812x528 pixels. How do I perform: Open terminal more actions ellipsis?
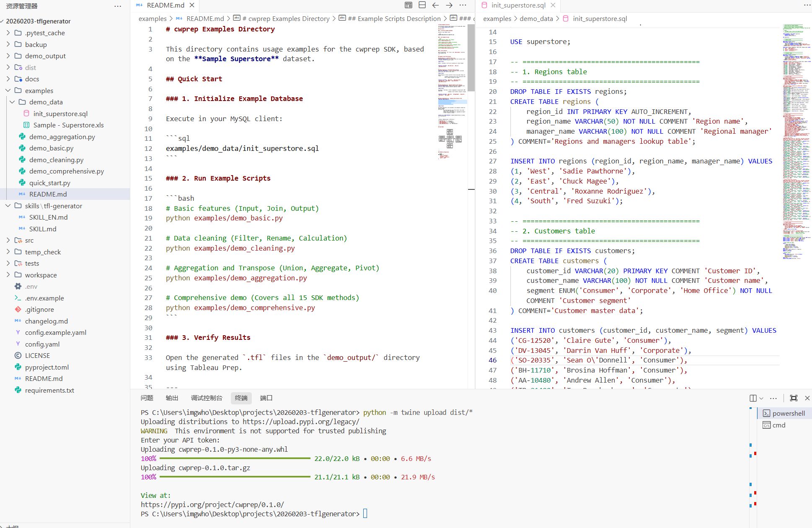pos(773,398)
